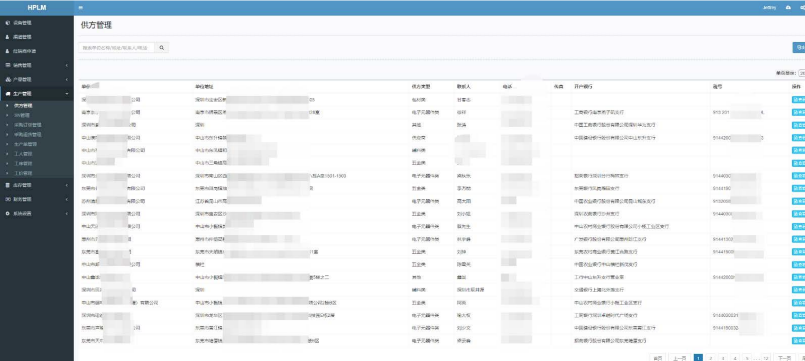Click the 联系人 column header
Viewport: 805px width, 361px height.
point(463,87)
